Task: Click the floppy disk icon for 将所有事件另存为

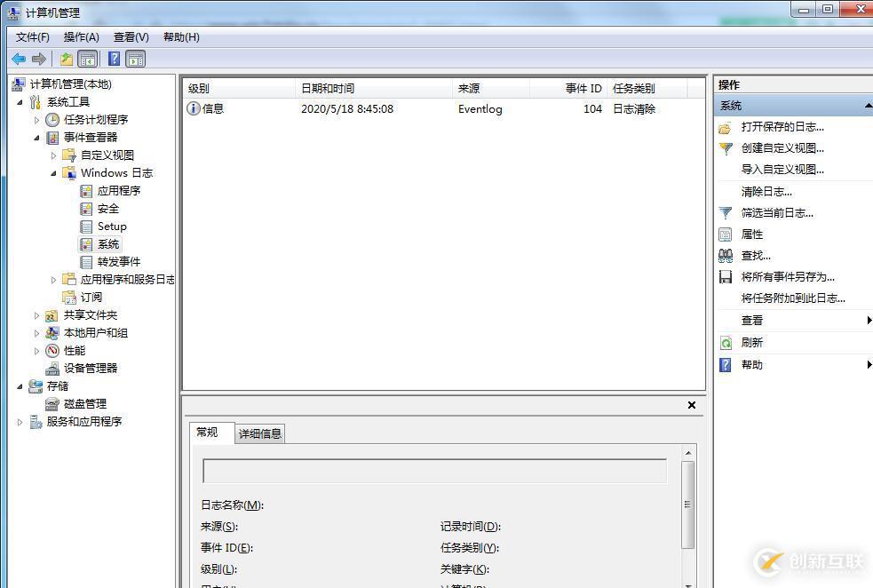Action: click(x=726, y=277)
